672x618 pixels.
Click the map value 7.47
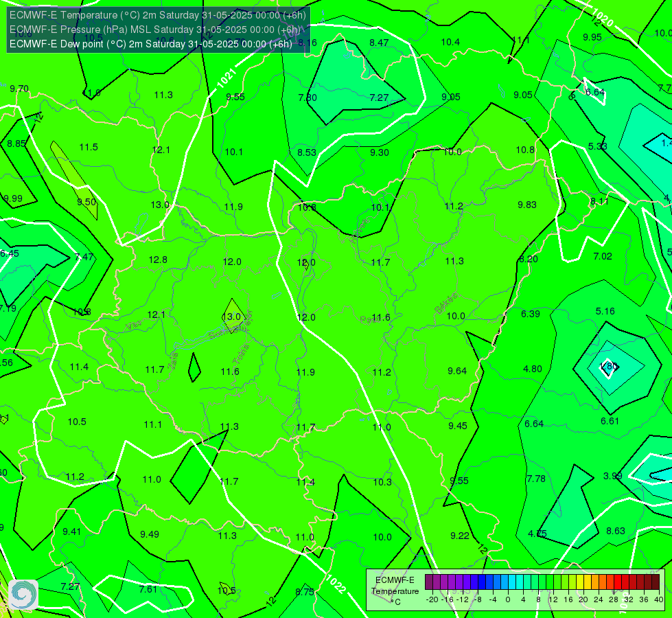[x=84, y=257]
